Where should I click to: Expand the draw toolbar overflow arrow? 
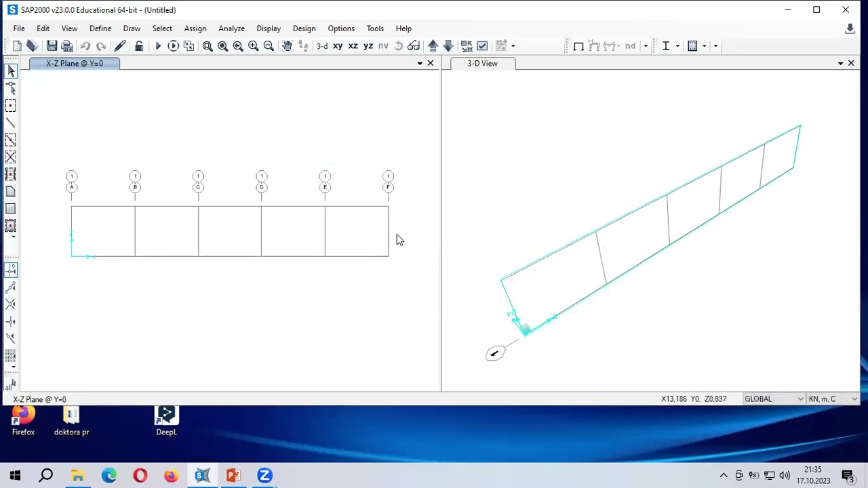point(13,237)
